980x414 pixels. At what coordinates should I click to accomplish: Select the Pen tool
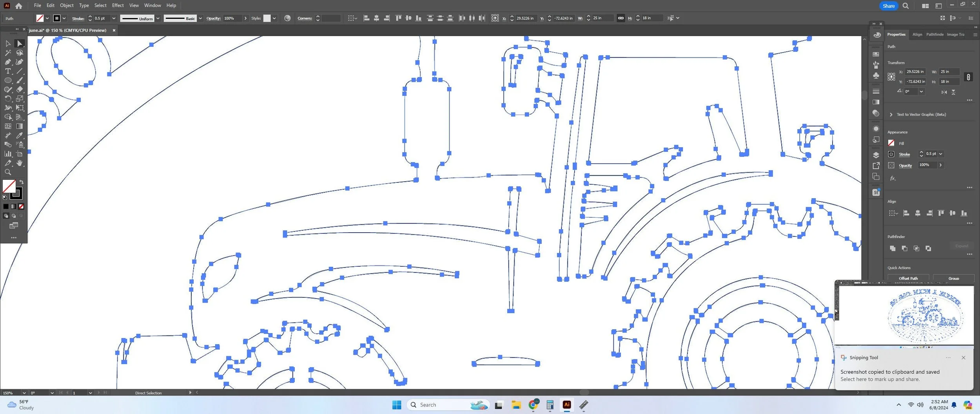point(8,62)
